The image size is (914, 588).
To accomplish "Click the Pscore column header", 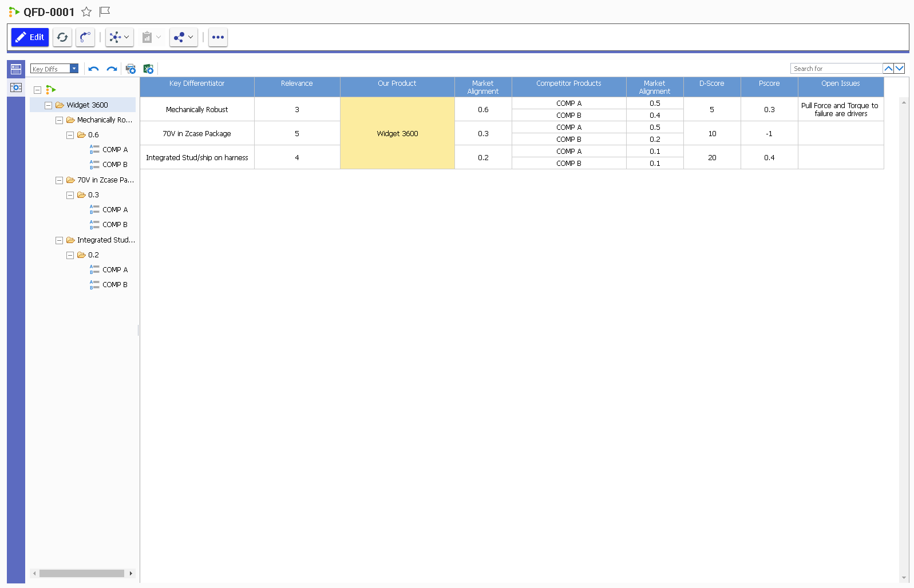I will [x=769, y=87].
